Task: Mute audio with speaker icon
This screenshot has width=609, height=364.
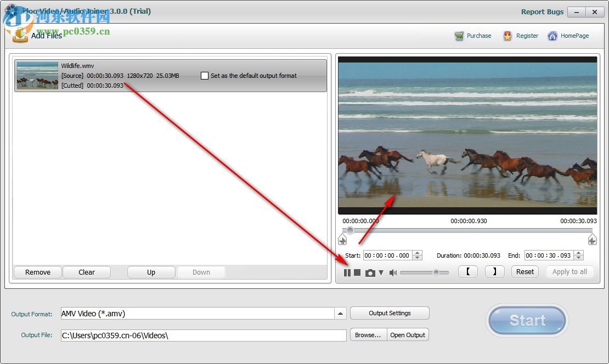Action: point(393,273)
